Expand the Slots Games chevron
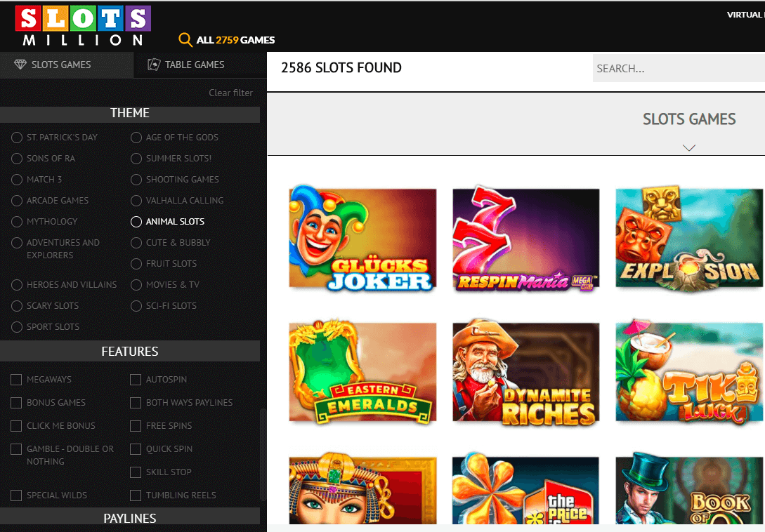This screenshot has width=765, height=532. tap(689, 147)
